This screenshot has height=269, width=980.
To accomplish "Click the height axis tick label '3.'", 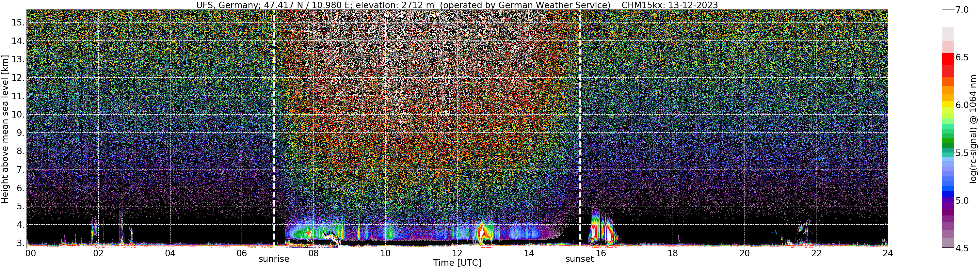I will pos(20,243).
